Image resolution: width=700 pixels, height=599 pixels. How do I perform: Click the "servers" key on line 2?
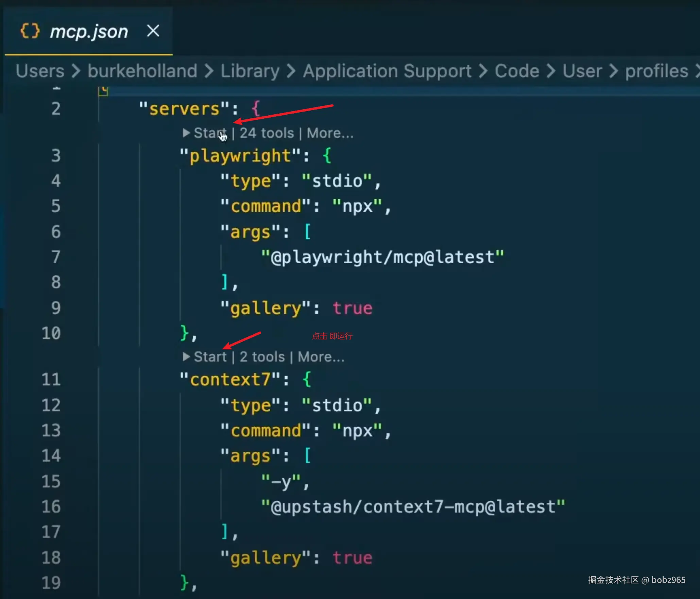click(x=184, y=109)
